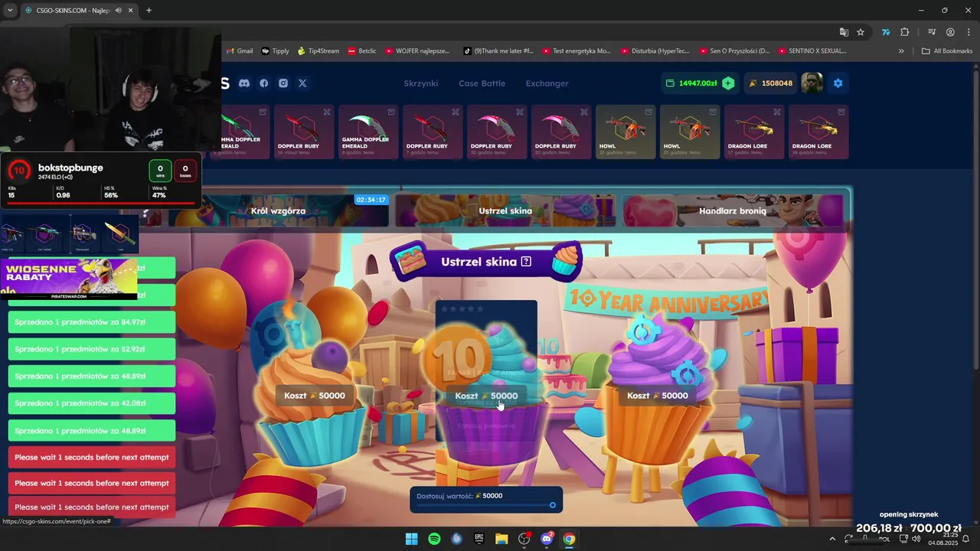Image resolution: width=980 pixels, height=551 pixels.
Task: Show hidden system tray icons
Action: pyautogui.click(x=832, y=539)
